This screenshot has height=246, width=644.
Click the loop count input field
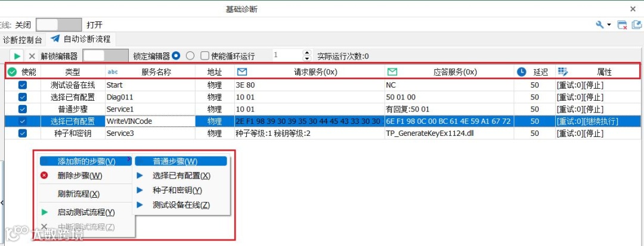287,55
